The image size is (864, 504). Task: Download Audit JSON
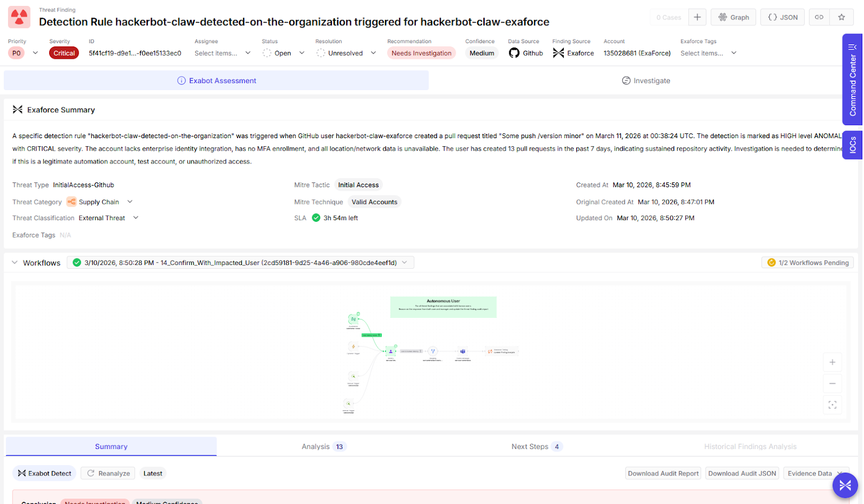click(742, 473)
